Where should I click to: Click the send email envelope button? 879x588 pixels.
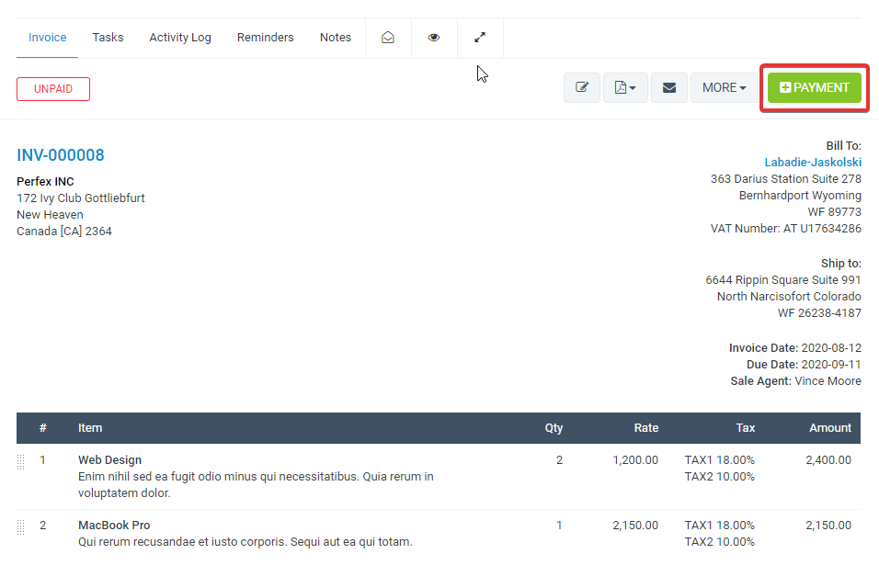point(669,87)
